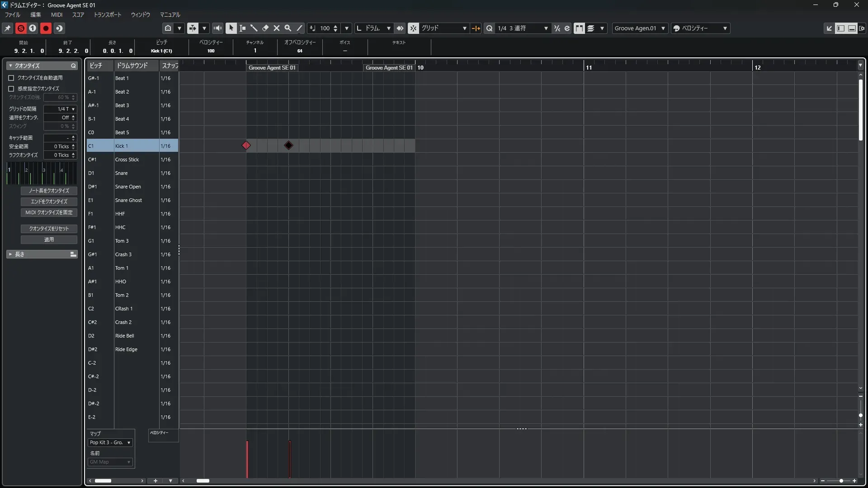
Task: Enable 感度指定クオンタイズ checkbox
Action: 11,89
